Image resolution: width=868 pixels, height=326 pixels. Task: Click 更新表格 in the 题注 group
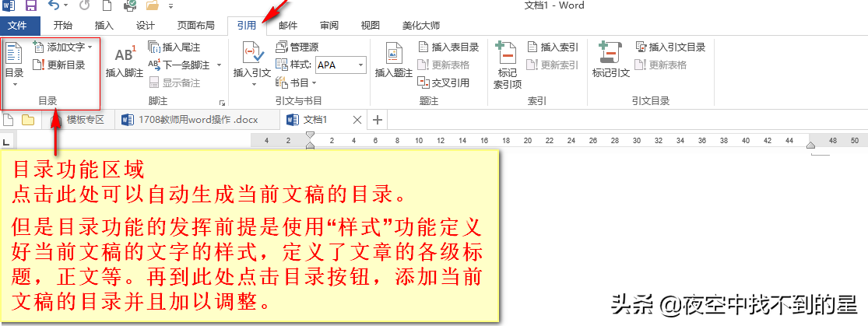point(444,65)
